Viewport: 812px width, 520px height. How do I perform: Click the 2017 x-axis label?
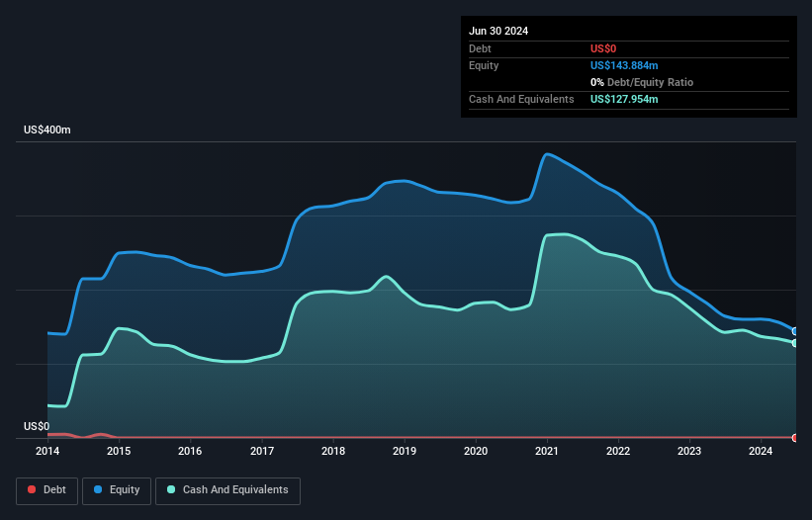pyautogui.click(x=262, y=451)
